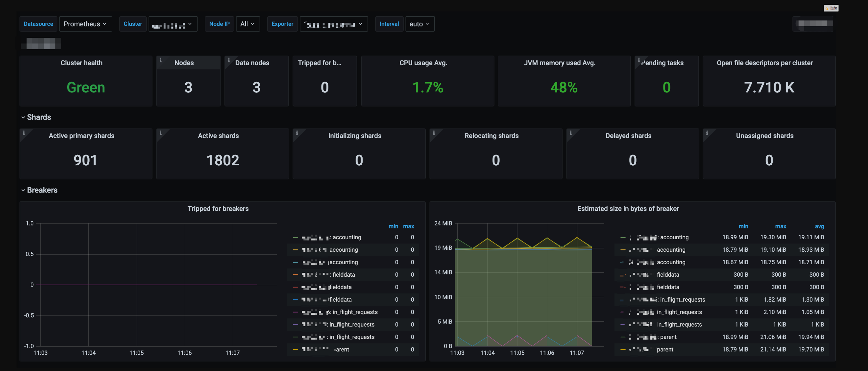Screen dimensions: 868x371
Task: Click info icon on Relocating shards panel
Action: point(434,133)
